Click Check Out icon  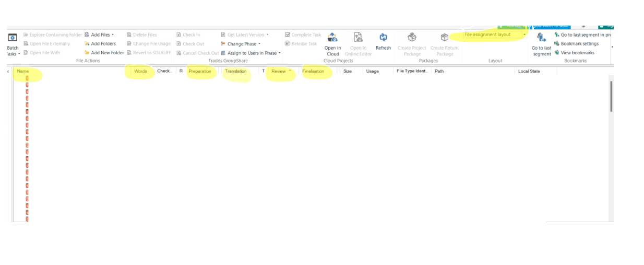[178, 44]
